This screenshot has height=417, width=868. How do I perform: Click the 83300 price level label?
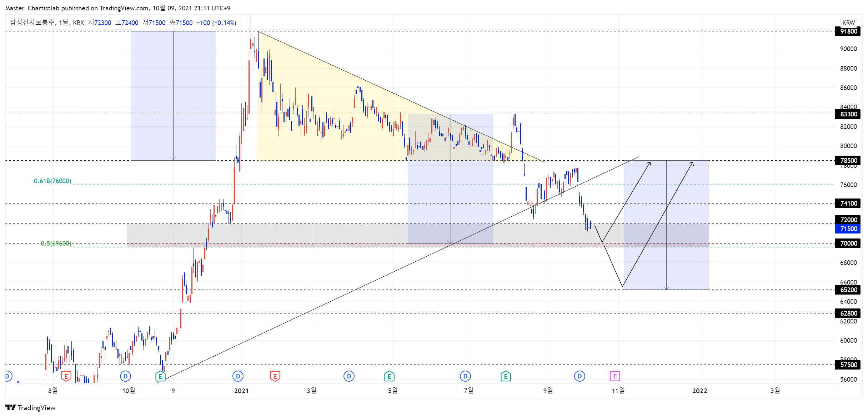(x=848, y=114)
